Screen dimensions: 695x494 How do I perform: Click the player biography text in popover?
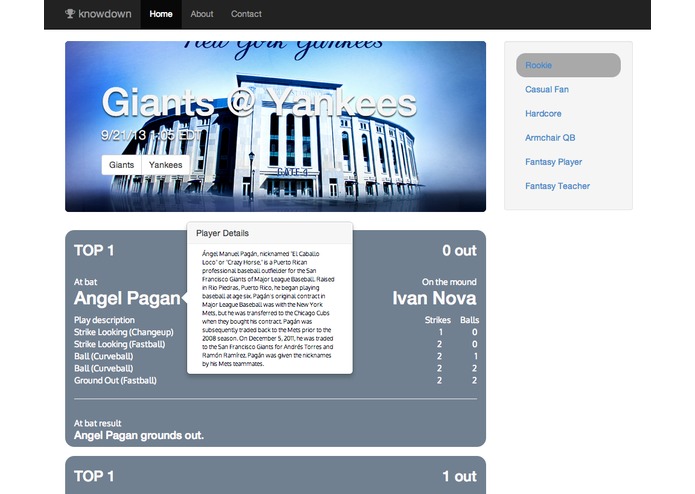click(268, 309)
